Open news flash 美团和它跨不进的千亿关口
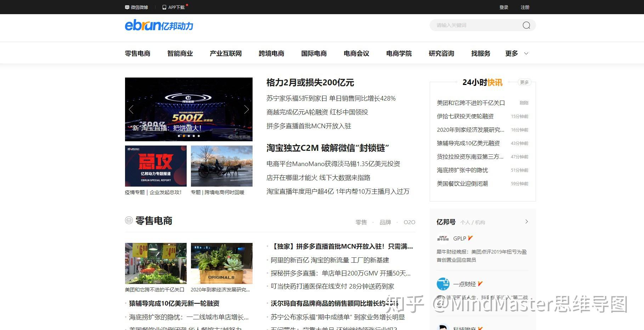 (471, 103)
